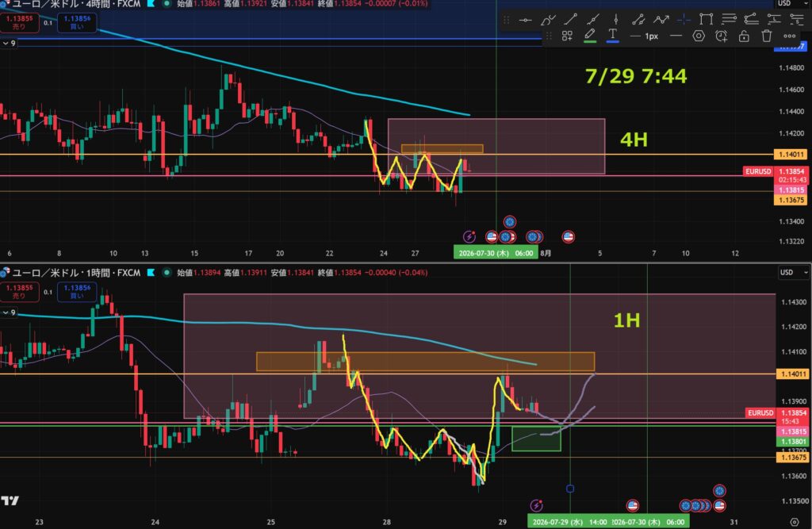Select the Fib fan lines tool
The height and width of the screenshot is (529, 812).
click(752, 20)
